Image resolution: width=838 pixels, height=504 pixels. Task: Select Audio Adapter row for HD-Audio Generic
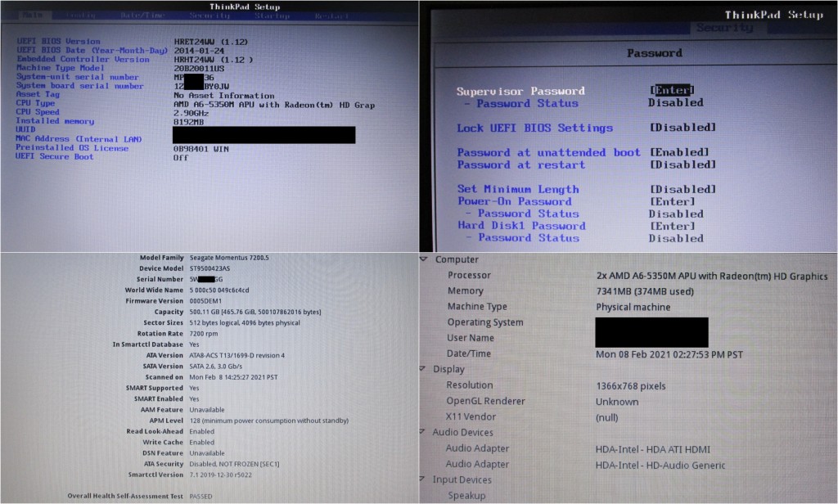click(585, 465)
